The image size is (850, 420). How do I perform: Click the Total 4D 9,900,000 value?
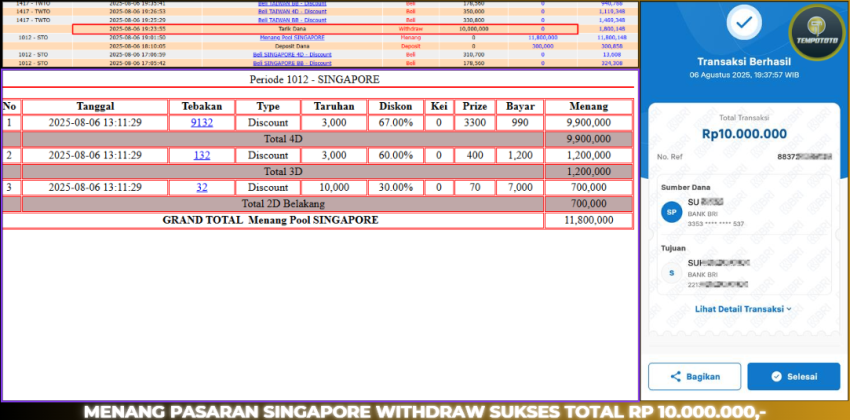589,139
